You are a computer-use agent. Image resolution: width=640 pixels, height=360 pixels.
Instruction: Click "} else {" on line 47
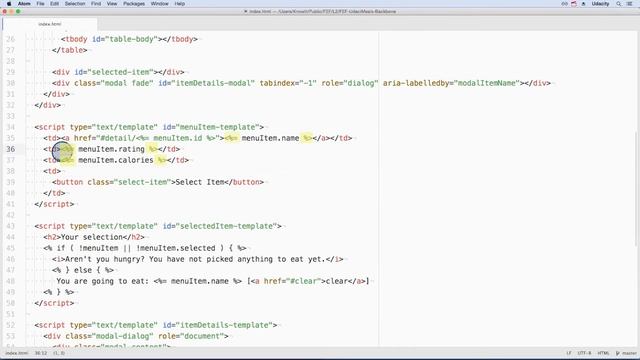click(83, 270)
